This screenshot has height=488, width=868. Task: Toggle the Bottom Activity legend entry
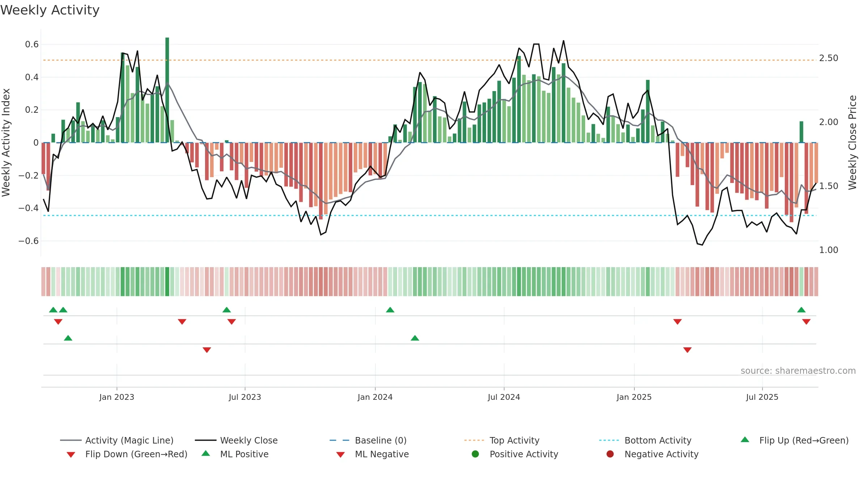pyautogui.click(x=645, y=440)
